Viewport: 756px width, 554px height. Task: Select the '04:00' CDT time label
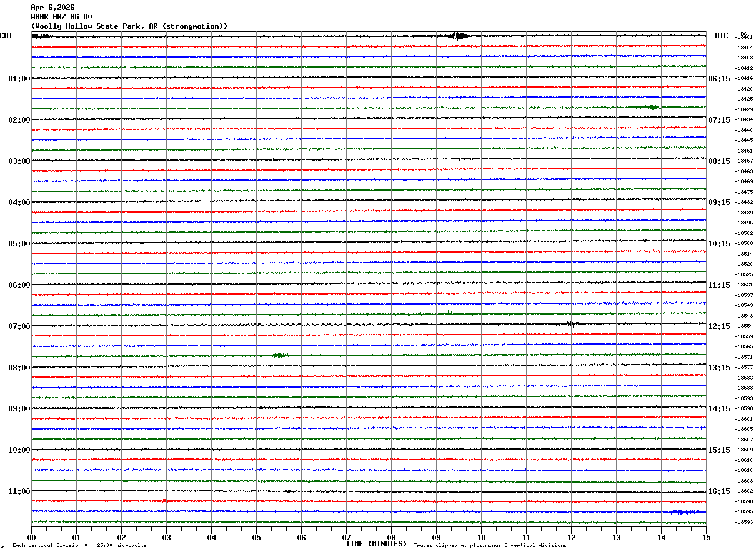tap(19, 203)
